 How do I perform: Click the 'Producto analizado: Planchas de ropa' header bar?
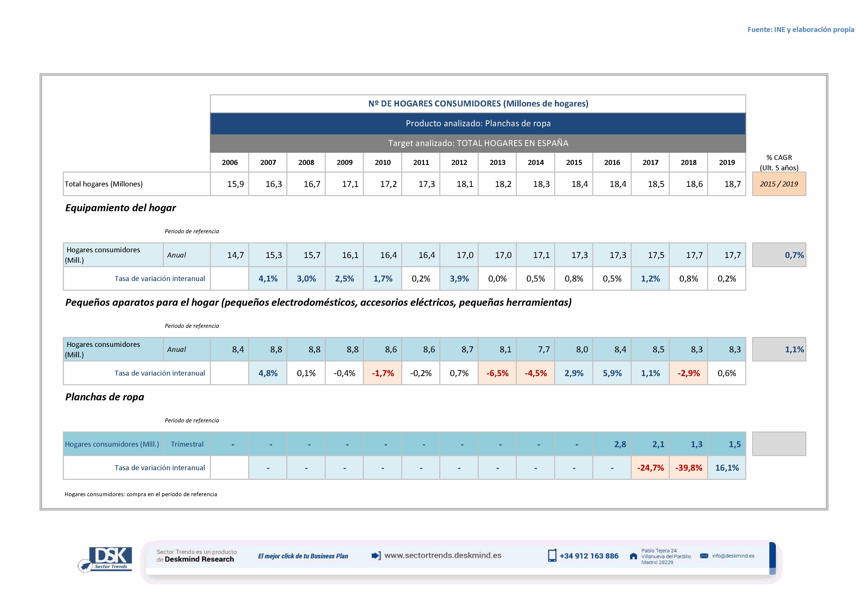478,124
